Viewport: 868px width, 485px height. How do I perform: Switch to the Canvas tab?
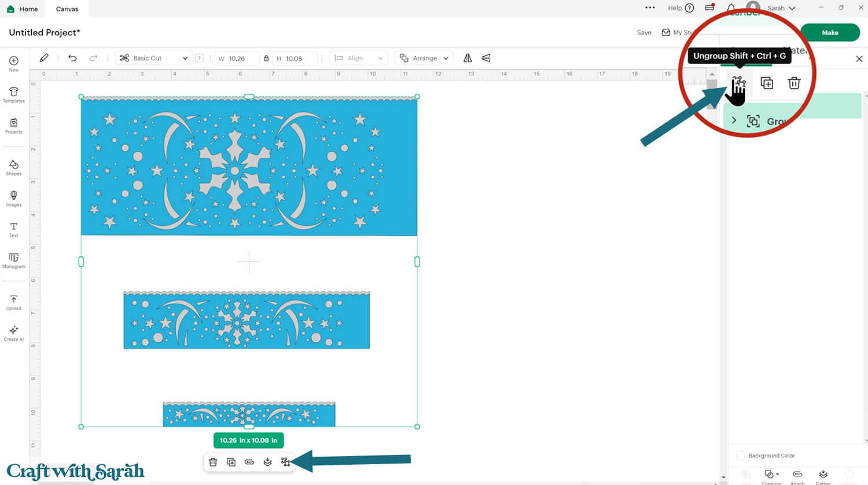(x=67, y=9)
